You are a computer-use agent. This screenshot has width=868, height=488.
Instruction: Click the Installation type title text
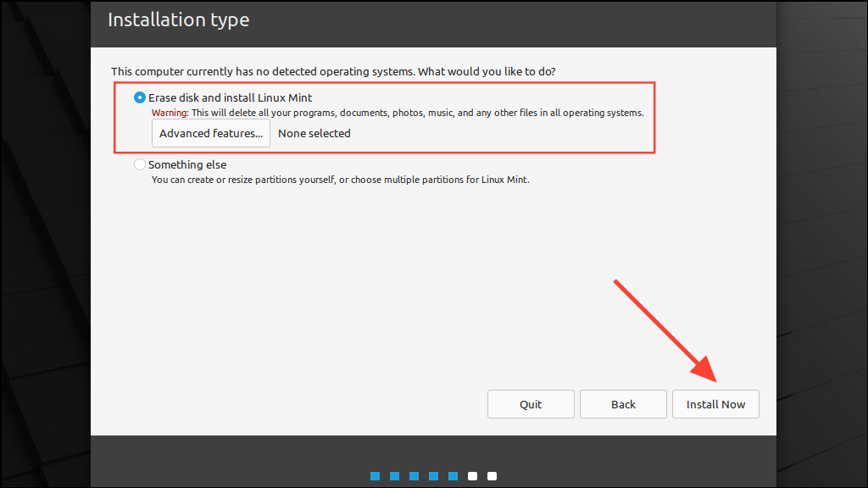178,19
